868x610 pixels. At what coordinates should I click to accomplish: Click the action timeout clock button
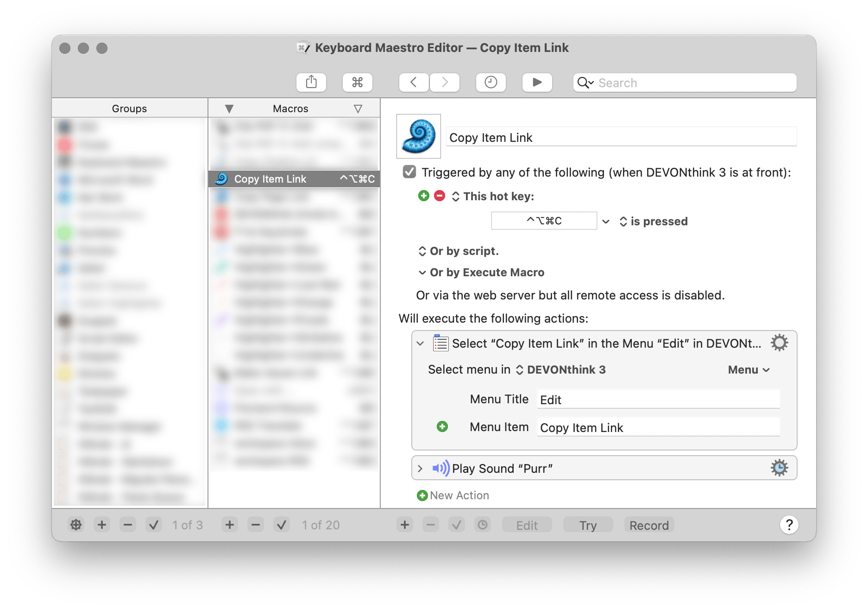(x=483, y=525)
